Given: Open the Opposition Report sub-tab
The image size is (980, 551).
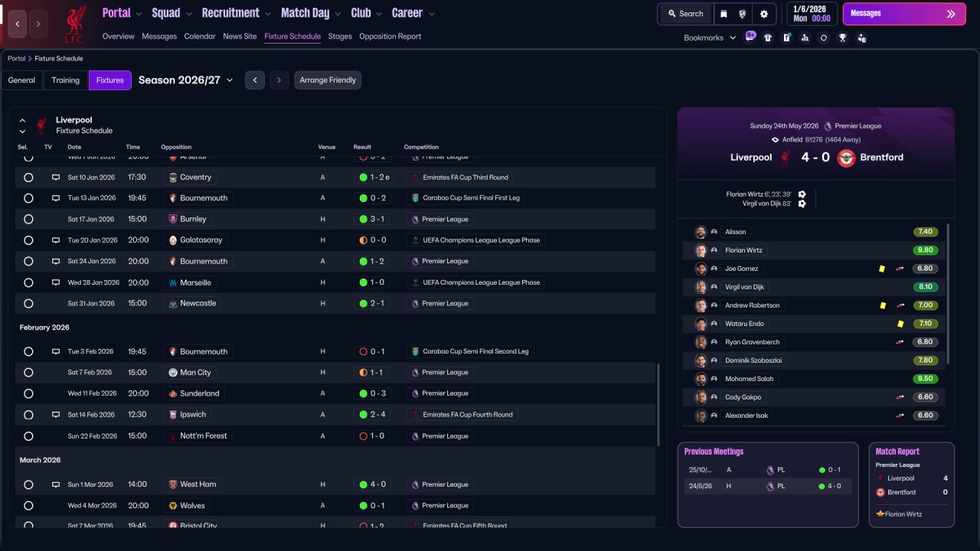Looking at the screenshot, I should (390, 36).
